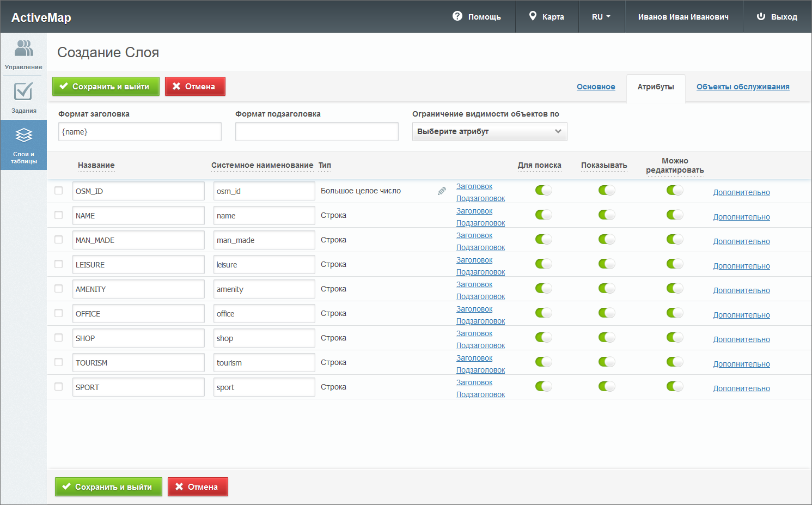Click the Заголовок link for AMENITY row
Viewport: 812px width, 505px height.
(474, 284)
